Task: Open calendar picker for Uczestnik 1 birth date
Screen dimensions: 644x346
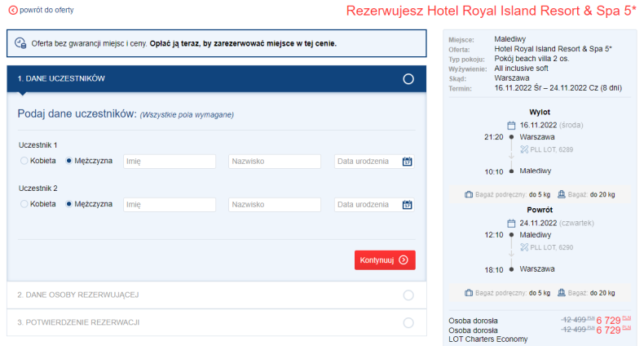Action: [x=407, y=162]
